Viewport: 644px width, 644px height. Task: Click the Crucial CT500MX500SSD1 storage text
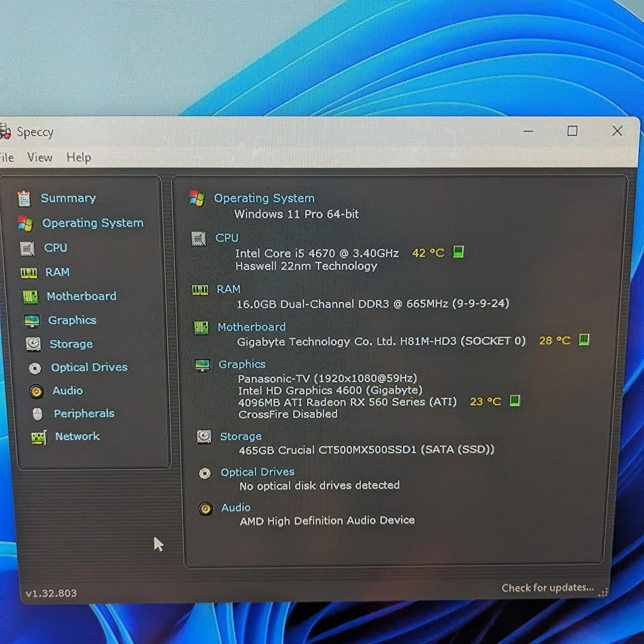(x=366, y=450)
